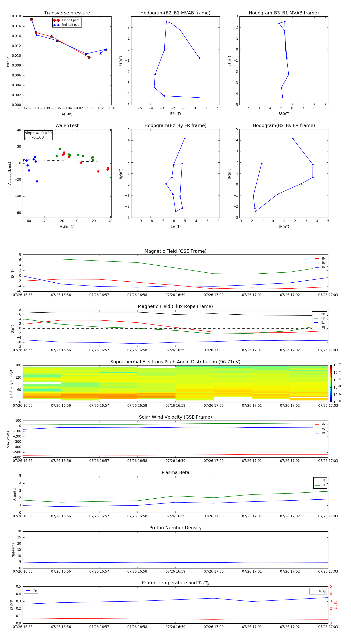Click 'Pt(nPa)' y-axis label
351x644 pixels.
pyautogui.click(x=8, y=61)
